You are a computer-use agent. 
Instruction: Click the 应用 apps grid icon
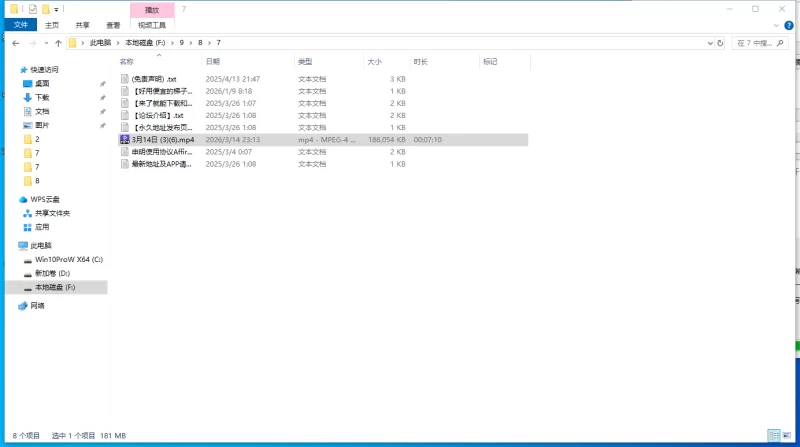click(28, 228)
